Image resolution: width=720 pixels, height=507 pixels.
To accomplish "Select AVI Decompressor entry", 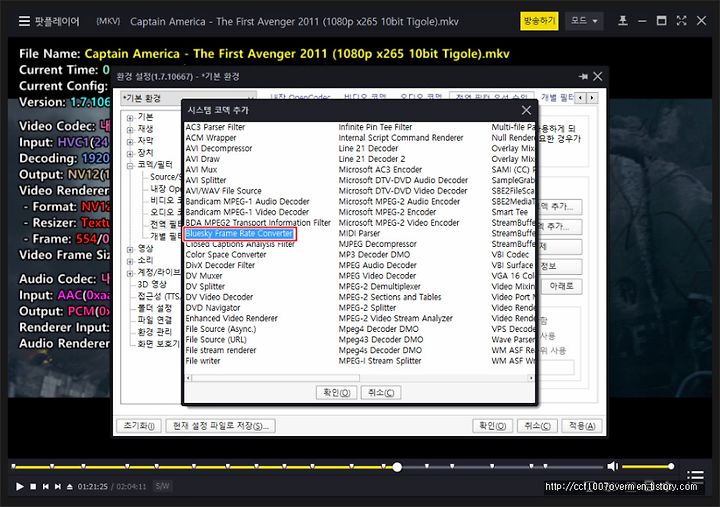I will 219,148.
